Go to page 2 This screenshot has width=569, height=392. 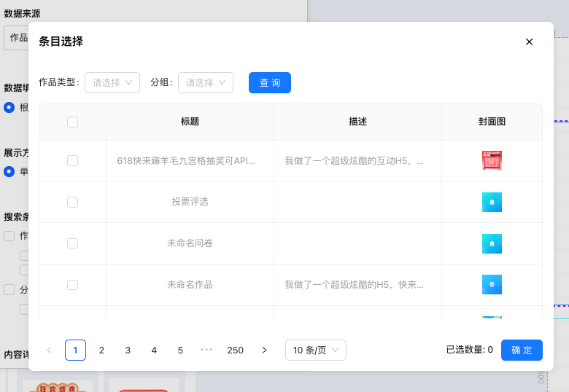click(x=101, y=350)
